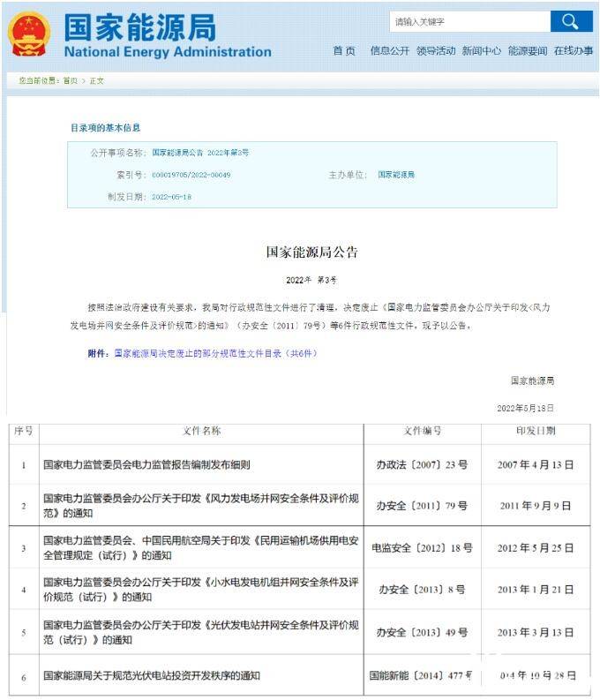Click the 序号 table header
Viewport: 600px width, 700px height.
pos(24,431)
